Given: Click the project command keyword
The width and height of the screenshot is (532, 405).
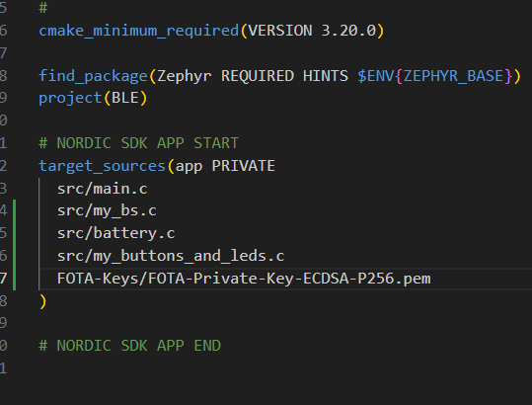Looking at the screenshot, I should [x=70, y=98].
